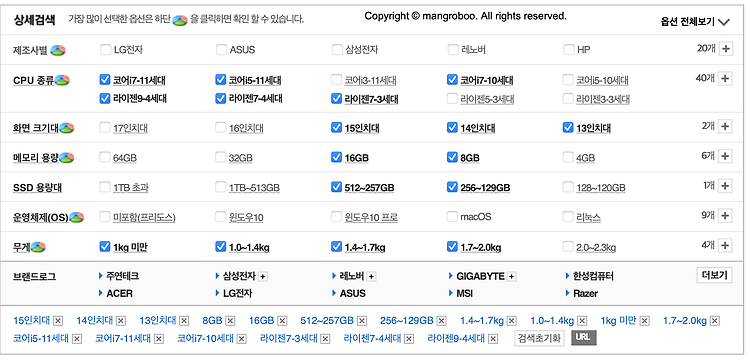The image size is (750, 360).
Task: Uncheck the 라이젠9-4세대 checkbox
Action: click(x=105, y=98)
